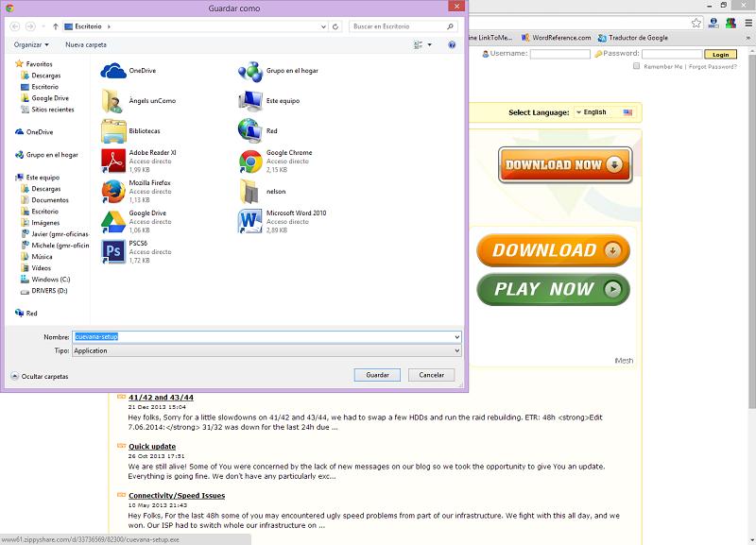Click Ocultar carpetas to hide folders
Viewport: 756px width, 545px height.
tap(40, 376)
